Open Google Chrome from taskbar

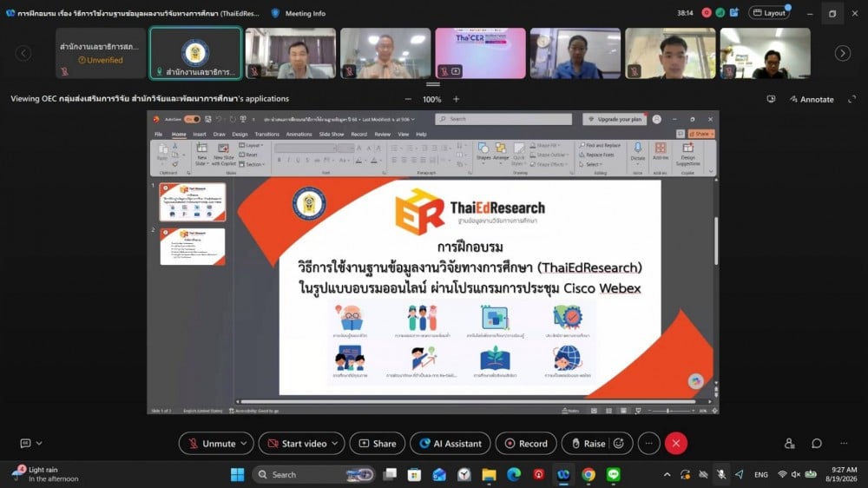(x=589, y=475)
